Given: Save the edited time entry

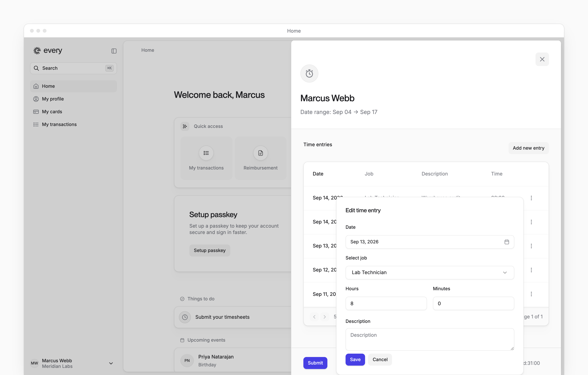Looking at the screenshot, I should (355, 360).
